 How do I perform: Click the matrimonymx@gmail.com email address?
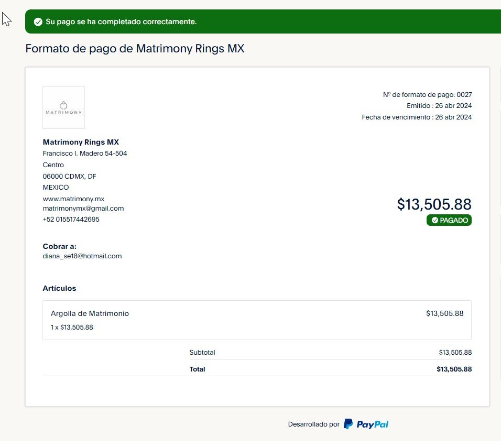[83, 208]
